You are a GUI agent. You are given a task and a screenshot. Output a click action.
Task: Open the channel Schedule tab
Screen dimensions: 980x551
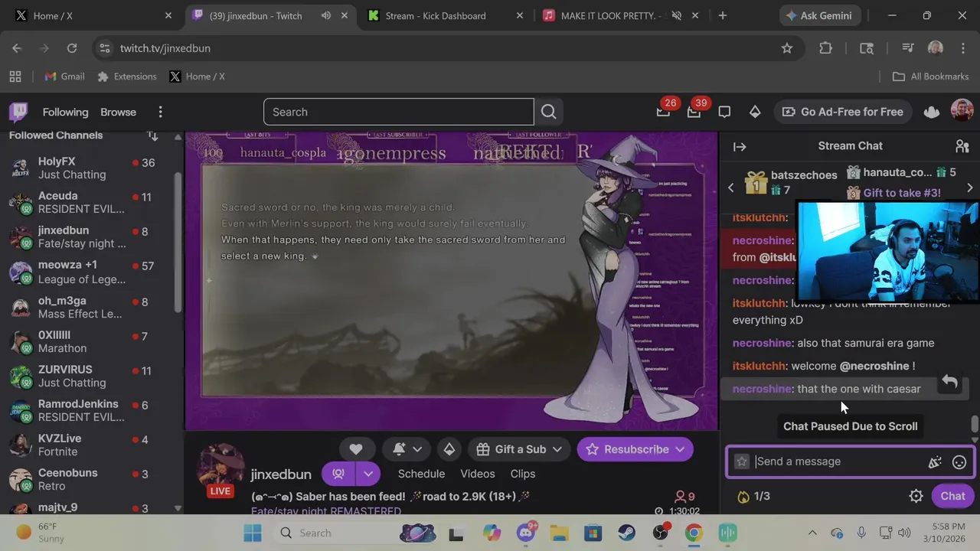pos(421,474)
